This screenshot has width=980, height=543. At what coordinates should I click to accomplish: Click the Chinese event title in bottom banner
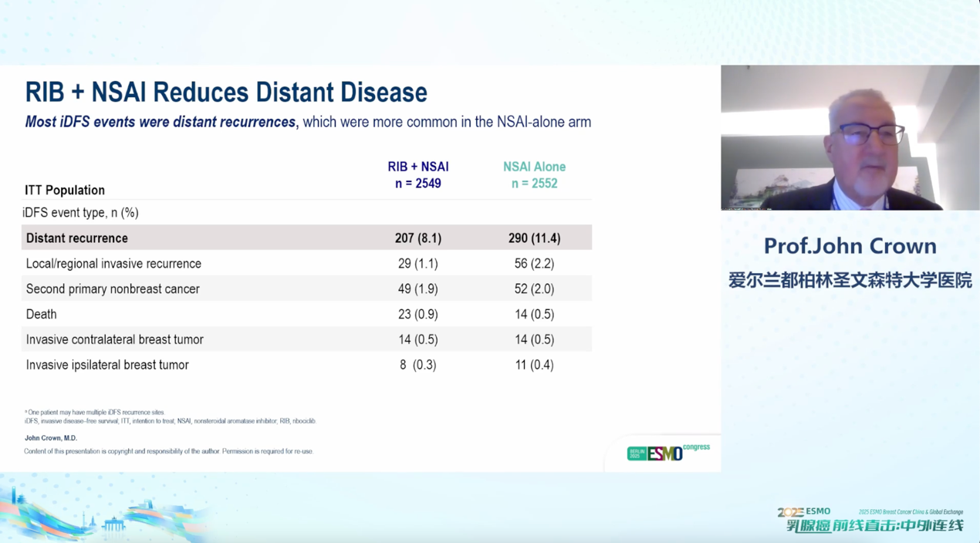(874, 526)
